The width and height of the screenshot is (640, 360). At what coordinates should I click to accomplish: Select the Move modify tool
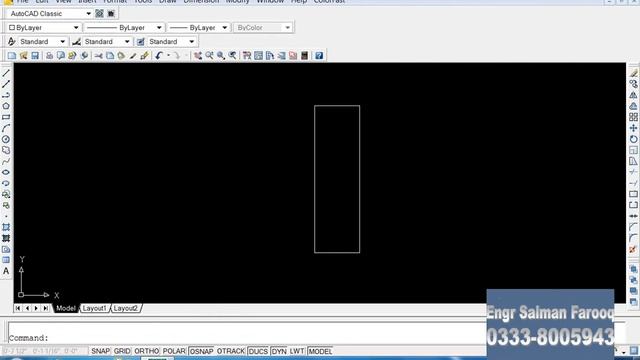click(633, 128)
